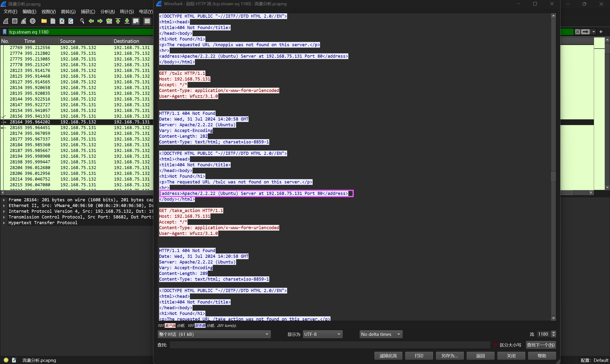Image resolution: width=610 pixels, height=364 pixels.
Task: Click expert info circle in status bar
Action: 6,360
